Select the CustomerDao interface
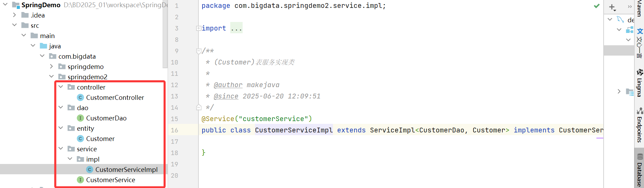 (106, 118)
